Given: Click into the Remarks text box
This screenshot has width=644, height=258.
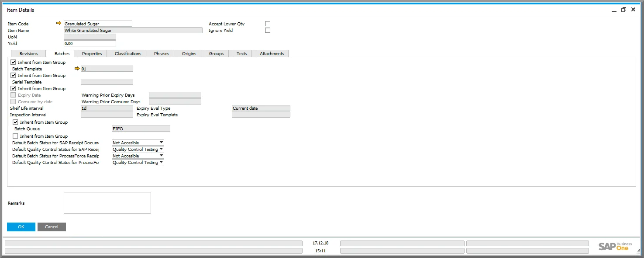Looking at the screenshot, I should tap(107, 203).
